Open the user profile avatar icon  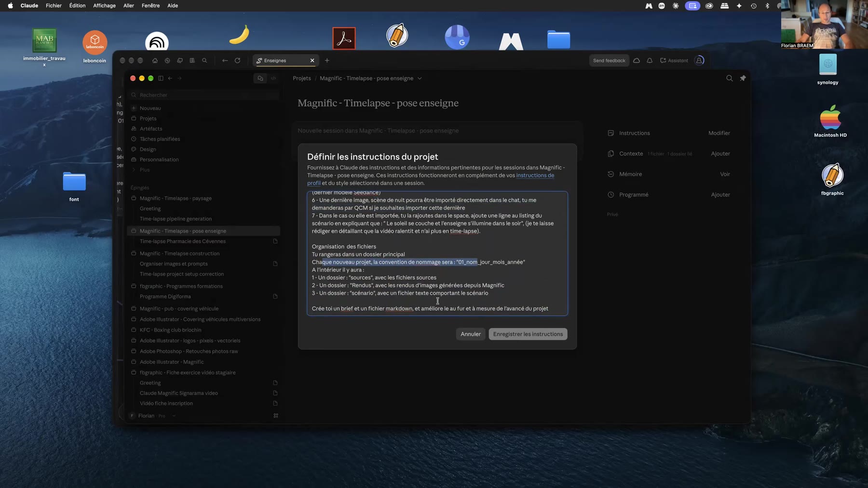pyautogui.click(x=699, y=60)
